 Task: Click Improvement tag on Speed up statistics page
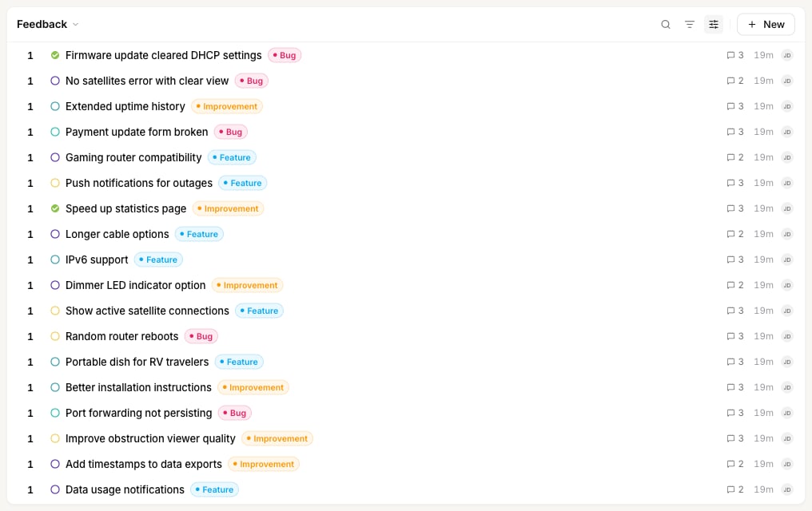[228, 208]
